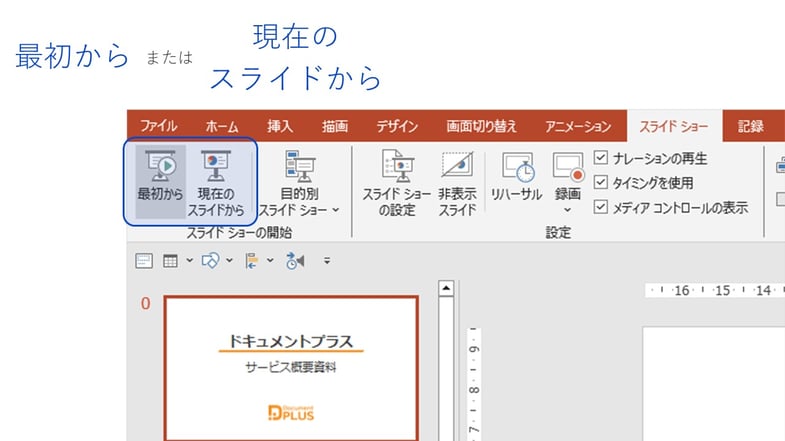Switch to the アニメーション tab
The image size is (785, 441).
point(578,126)
